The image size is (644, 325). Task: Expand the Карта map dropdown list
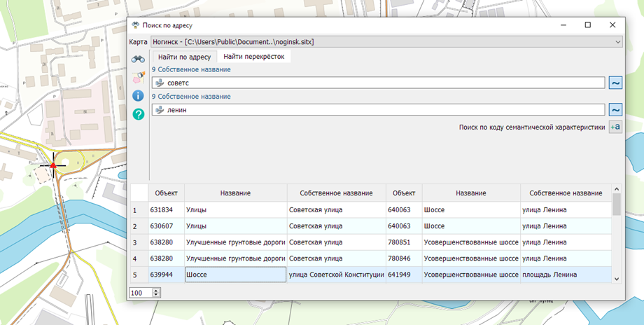(617, 42)
